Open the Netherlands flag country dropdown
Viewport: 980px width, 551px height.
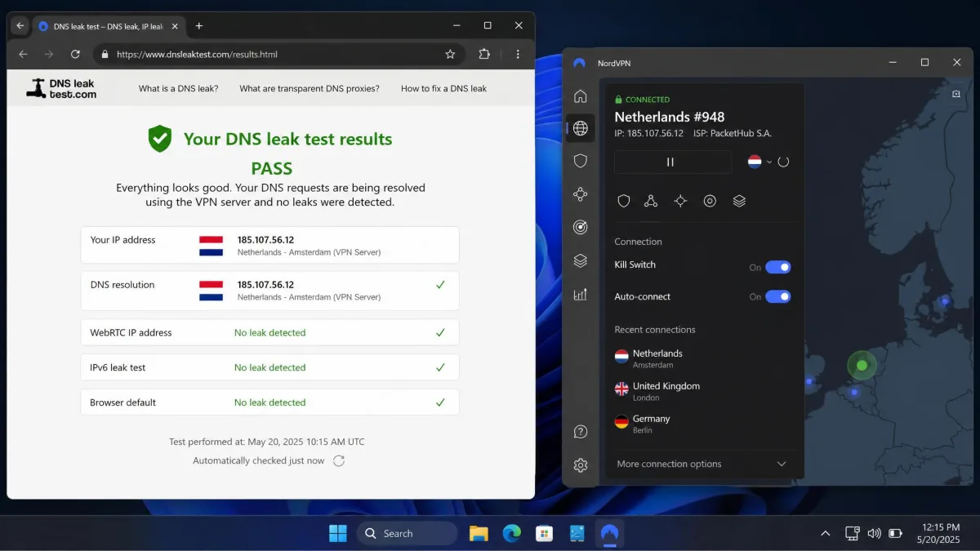[x=759, y=162]
